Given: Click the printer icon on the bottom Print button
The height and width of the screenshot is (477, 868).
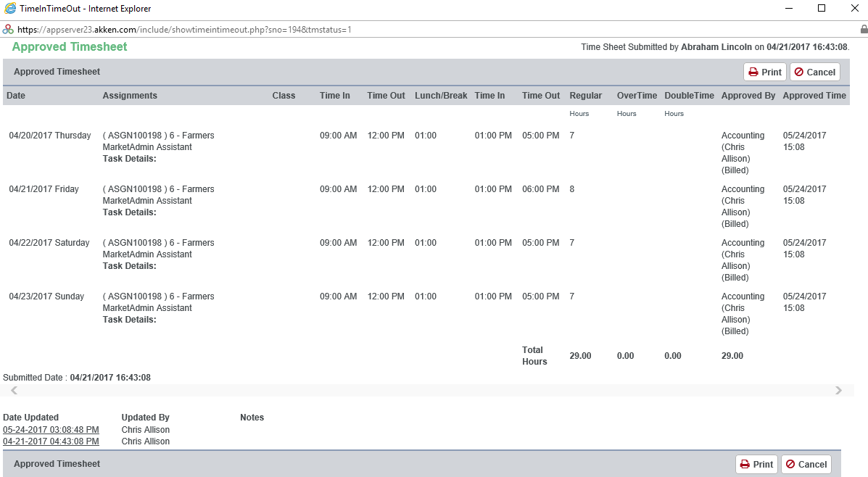Looking at the screenshot, I should (744, 464).
